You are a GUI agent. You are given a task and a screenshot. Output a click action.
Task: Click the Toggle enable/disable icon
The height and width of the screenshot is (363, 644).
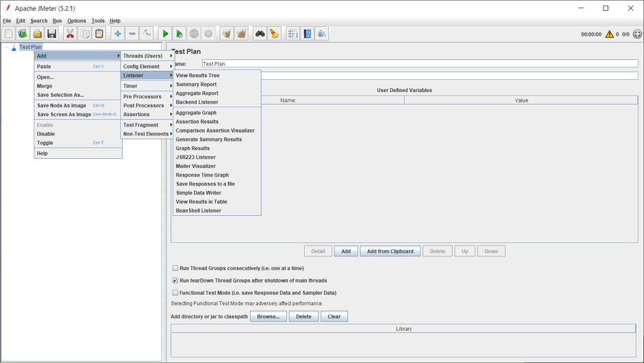click(x=147, y=34)
